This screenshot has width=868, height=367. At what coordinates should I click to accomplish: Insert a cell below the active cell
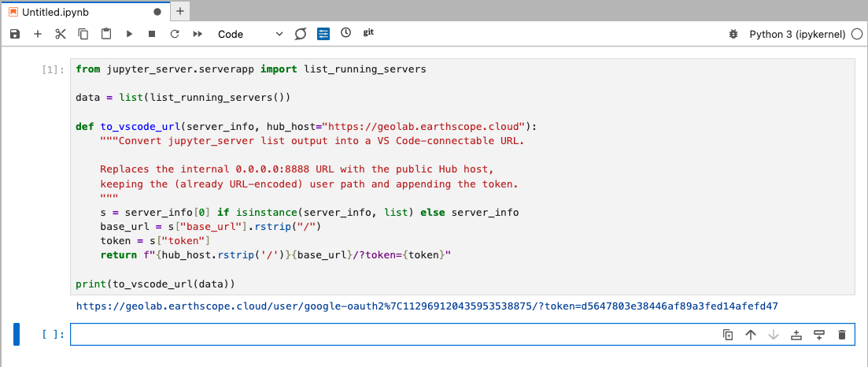[x=819, y=335]
